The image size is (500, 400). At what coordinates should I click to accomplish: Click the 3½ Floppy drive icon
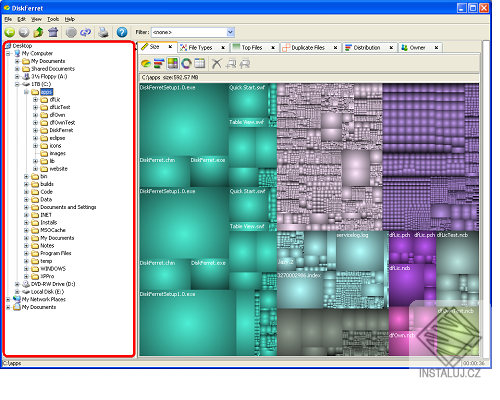coord(27,76)
